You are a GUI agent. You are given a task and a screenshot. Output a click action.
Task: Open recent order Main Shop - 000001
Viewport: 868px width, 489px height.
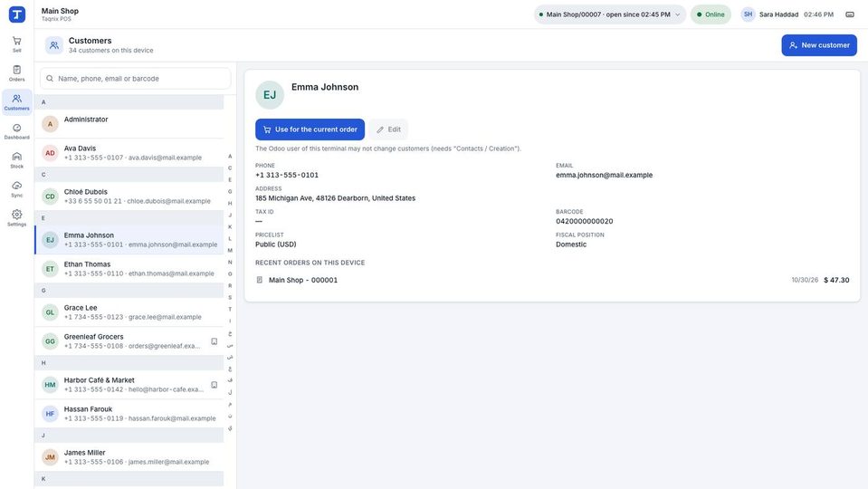tap(552, 280)
